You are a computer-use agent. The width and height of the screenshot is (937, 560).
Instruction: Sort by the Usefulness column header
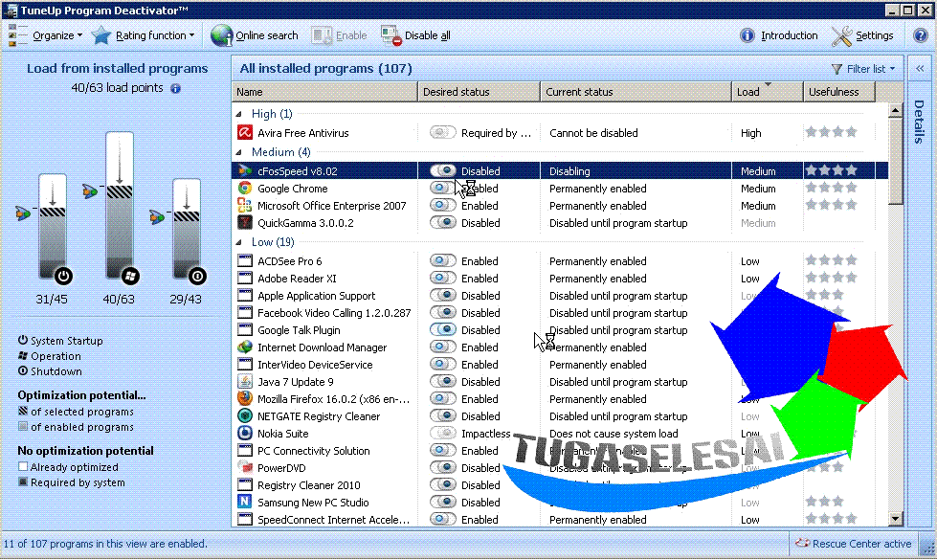pyautogui.click(x=839, y=92)
